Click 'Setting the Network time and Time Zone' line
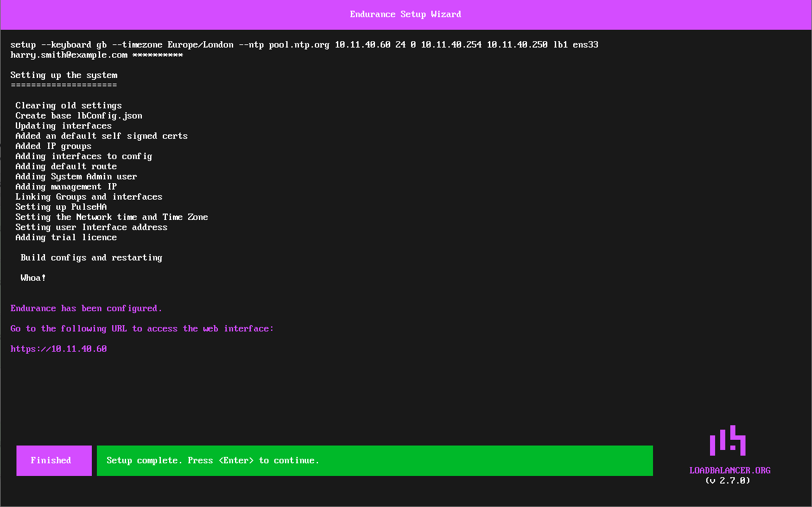Image resolution: width=812 pixels, height=507 pixels. [112, 217]
